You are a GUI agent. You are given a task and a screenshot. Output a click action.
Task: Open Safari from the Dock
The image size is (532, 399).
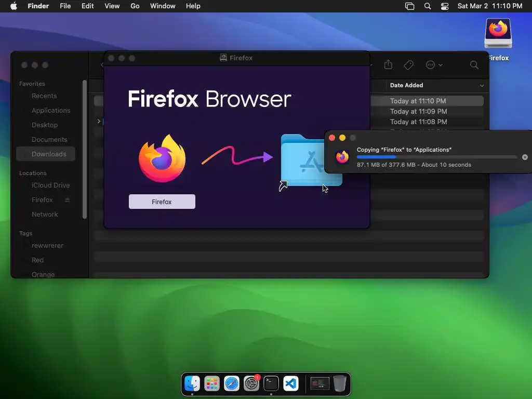(x=232, y=384)
